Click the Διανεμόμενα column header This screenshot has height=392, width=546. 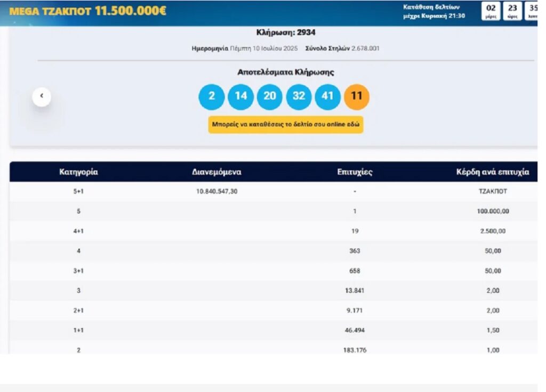coord(216,172)
